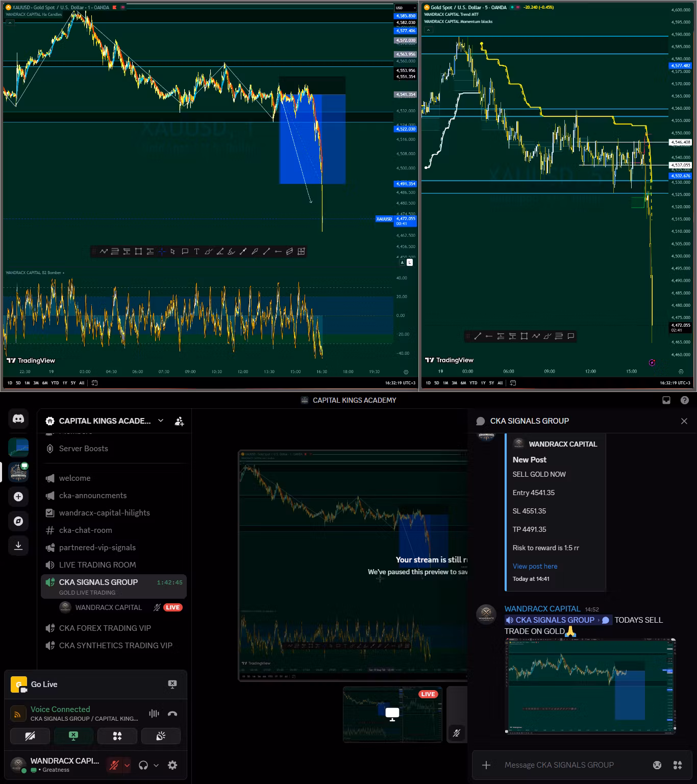Disconnect from the voice channel
This screenshot has width=697, height=784.
point(172,714)
